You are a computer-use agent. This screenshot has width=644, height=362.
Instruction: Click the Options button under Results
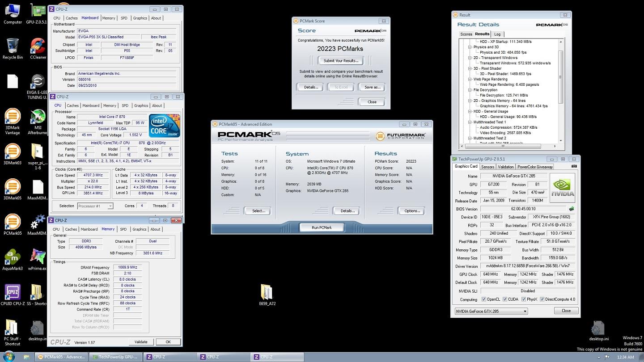point(412,211)
